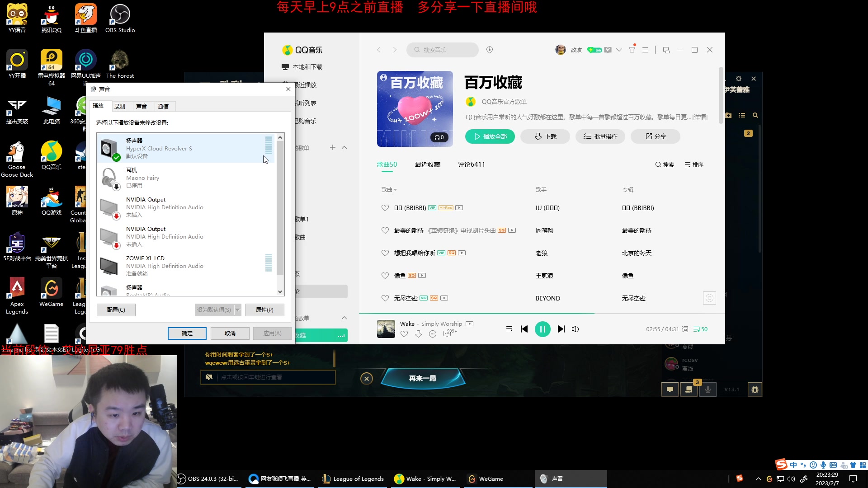
Task: Open play queue with 50 songs
Action: (x=700, y=329)
